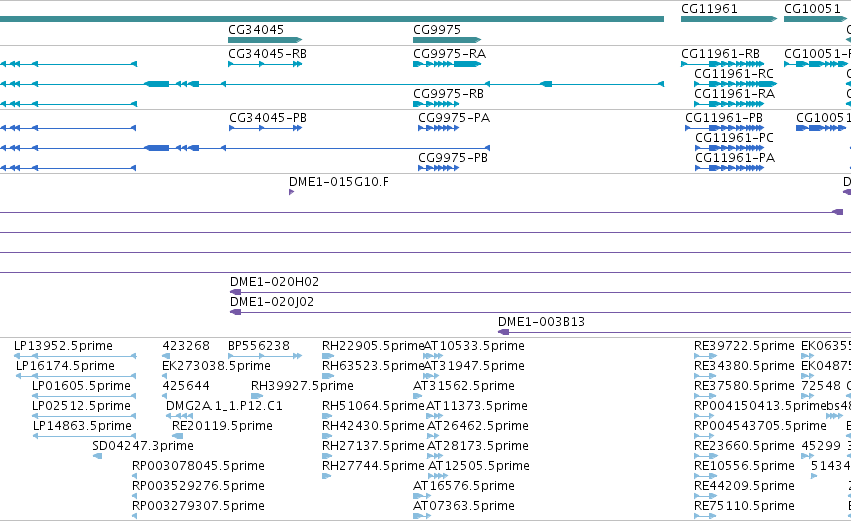This screenshot has height=521, width=851.
Task: Select the CG10051 gene feature
Action: click(815, 19)
